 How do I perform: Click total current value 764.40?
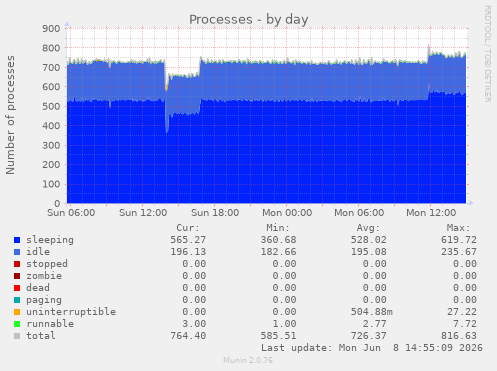[x=188, y=336]
